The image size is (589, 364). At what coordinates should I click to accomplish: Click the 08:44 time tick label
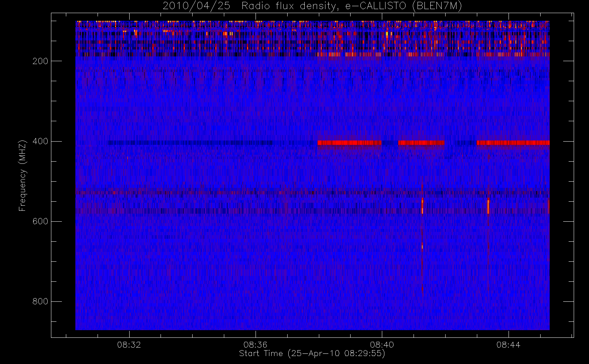pos(508,345)
